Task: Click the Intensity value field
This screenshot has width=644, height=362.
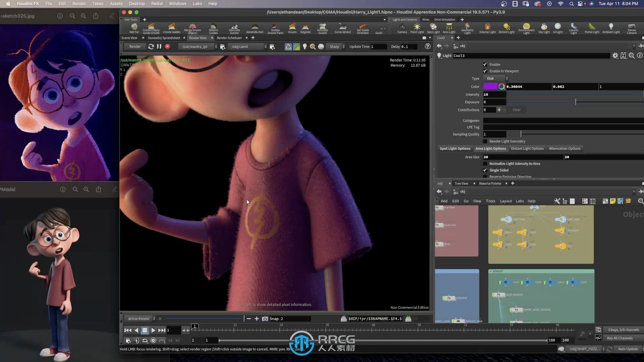Action: pos(494,95)
